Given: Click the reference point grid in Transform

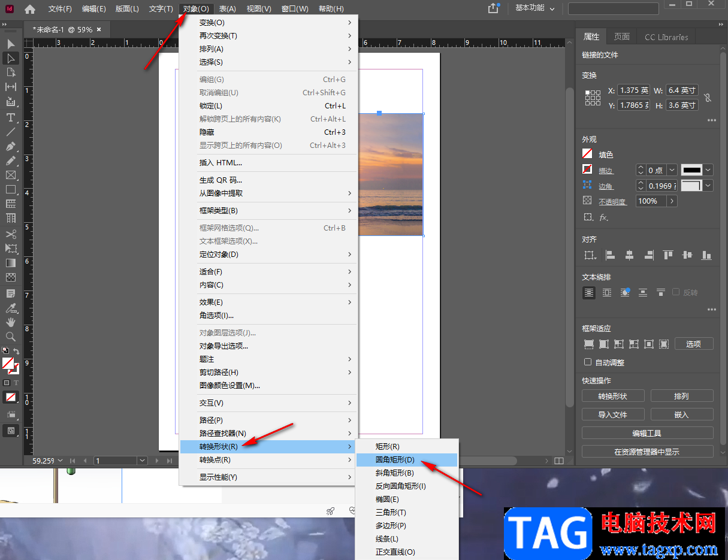Looking at the screenshot, I should point(593,98).
